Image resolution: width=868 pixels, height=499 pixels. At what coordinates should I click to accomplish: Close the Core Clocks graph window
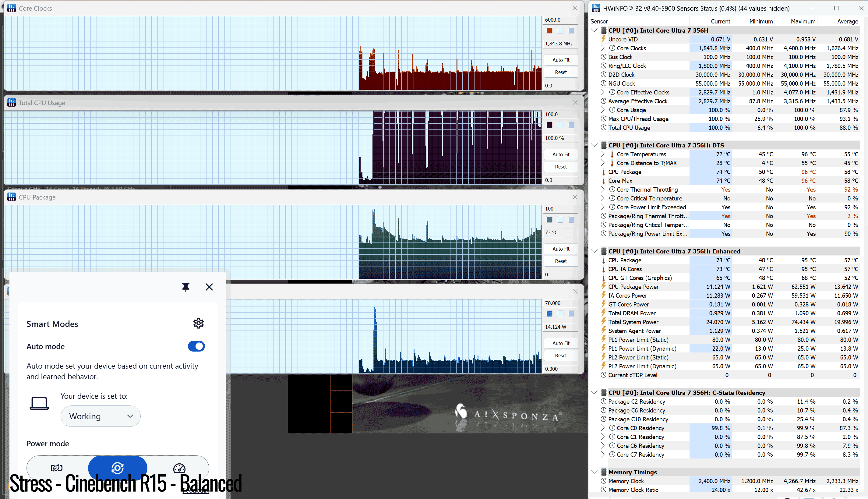(575, 8)
